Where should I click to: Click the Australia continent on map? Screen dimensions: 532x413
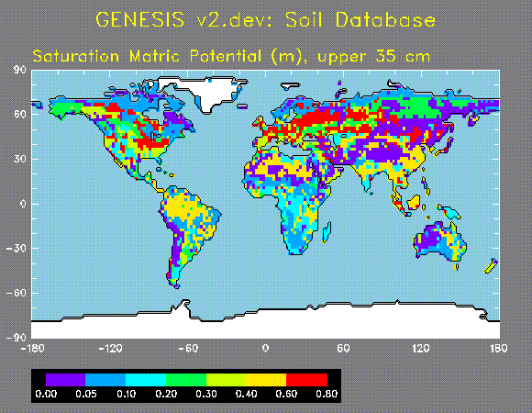pos(440,241)
